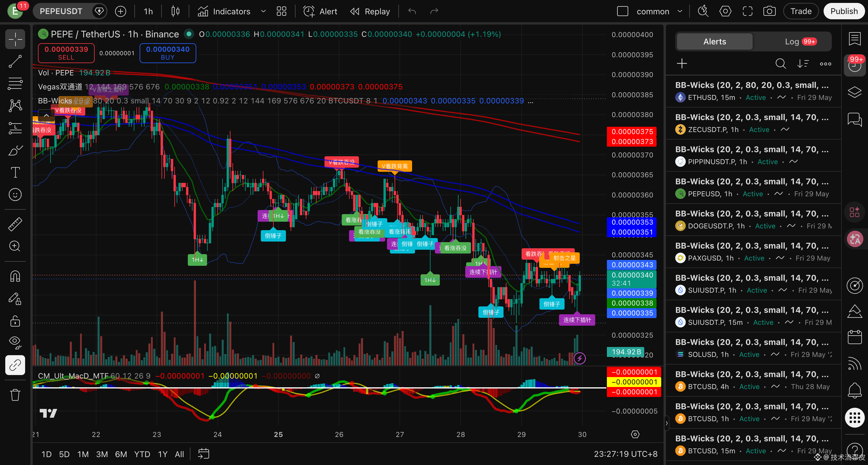Open quick search lightning icon
Image resolution: width=868 pixels, height=465 pixels.
pyautogui.click(x=703, y=11)
